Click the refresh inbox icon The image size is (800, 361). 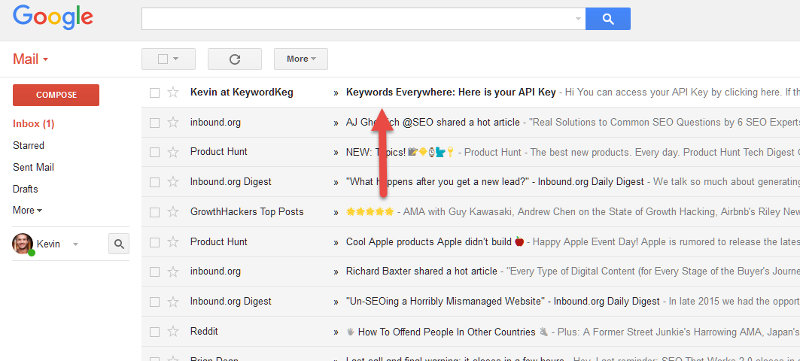click(x=235, y=59)
